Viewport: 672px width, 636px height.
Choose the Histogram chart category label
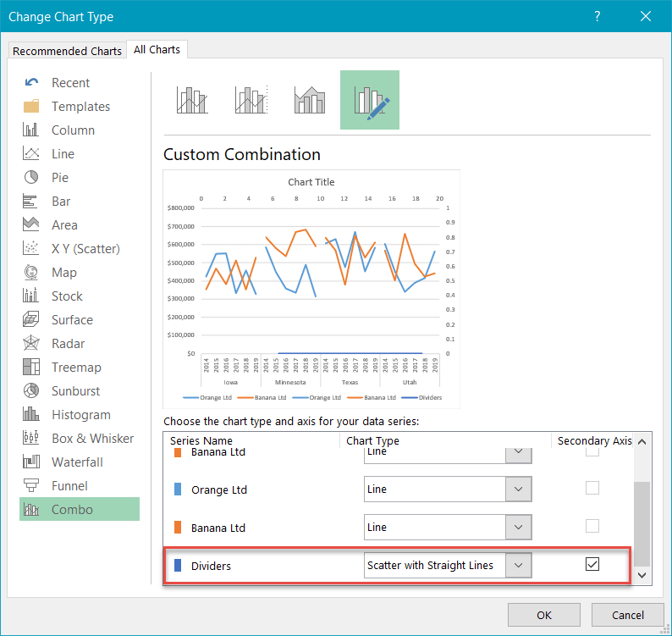coord(81,415)
